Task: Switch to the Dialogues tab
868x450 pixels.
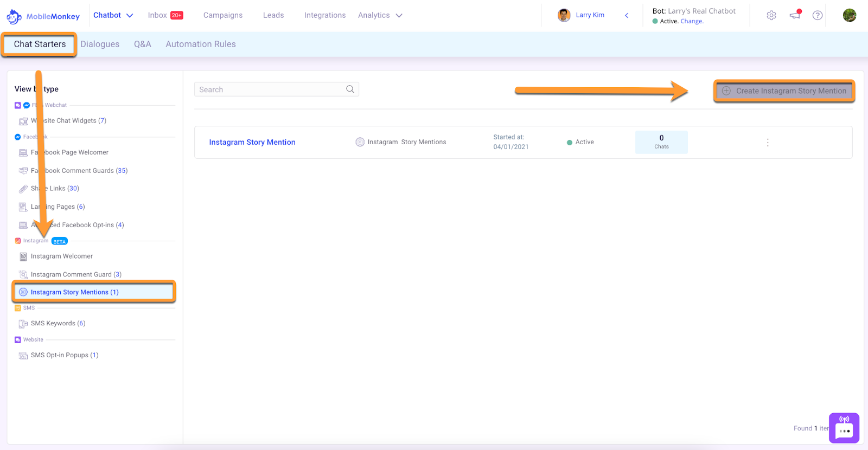Action: 100,44
